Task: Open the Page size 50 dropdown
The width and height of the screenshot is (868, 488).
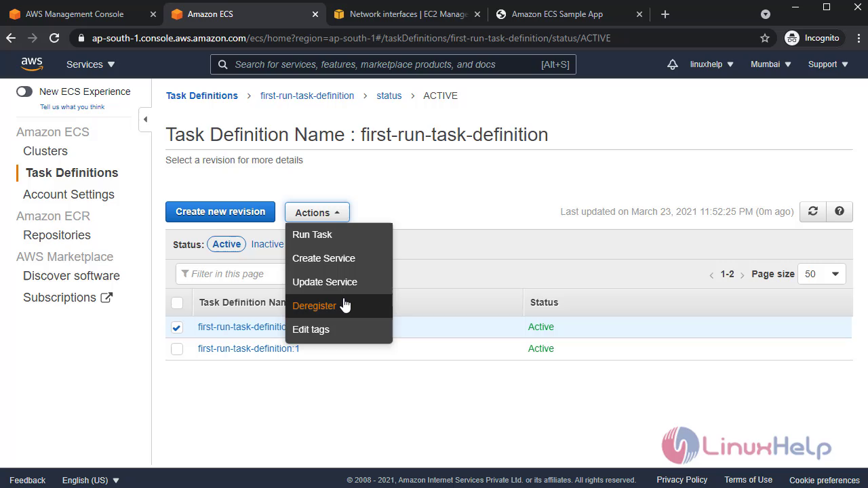Action: [x=822, y=274]
